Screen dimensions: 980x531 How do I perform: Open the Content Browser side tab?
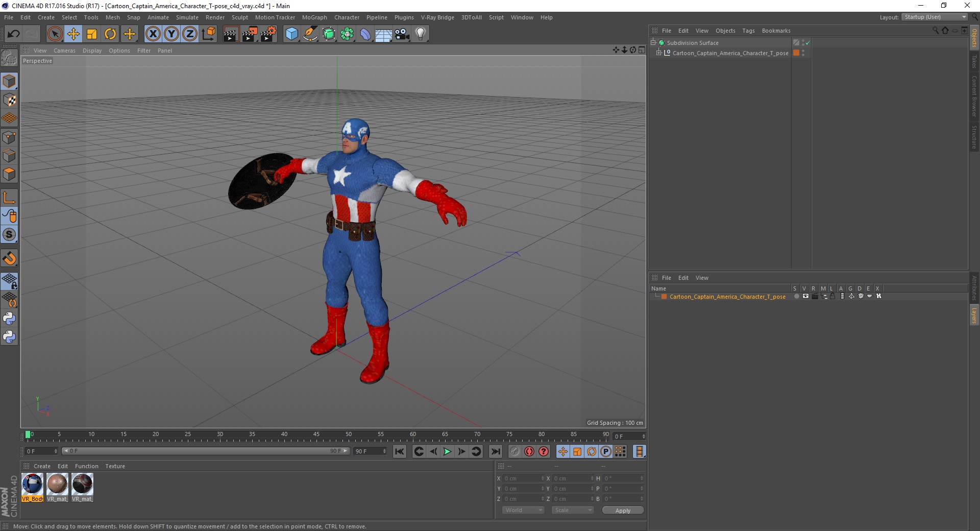(x=974, y=96)
